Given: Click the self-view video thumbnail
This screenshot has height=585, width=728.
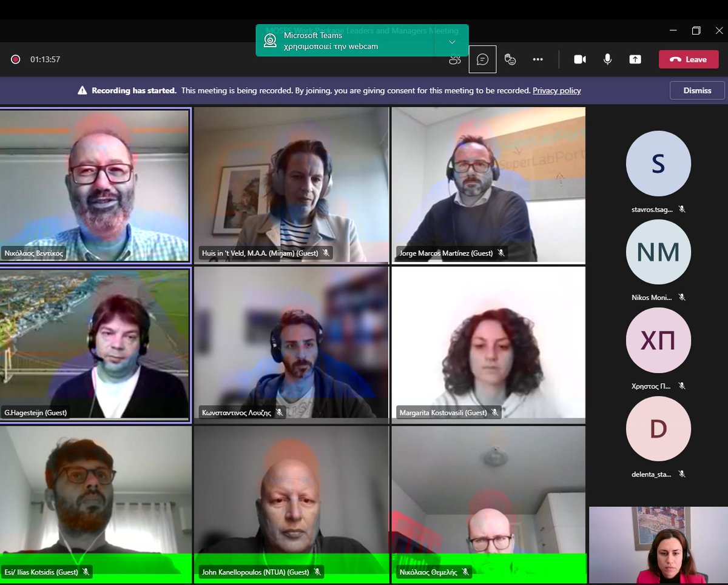Looking at the screenshot, I should click(x=658, y=545).
